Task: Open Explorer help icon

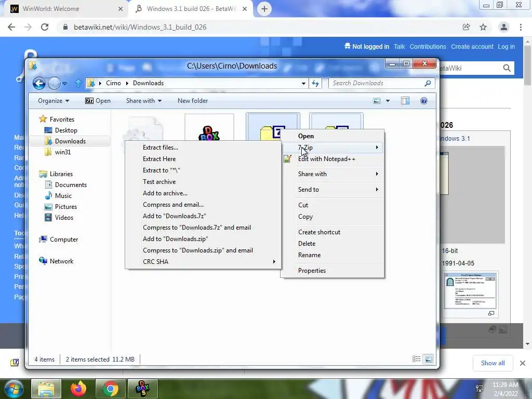Action: click(424, 101)
